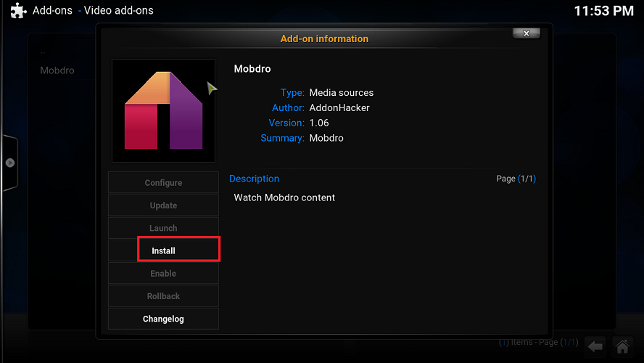Go back using the arrow icon
Viewport: 644px width, 363px height.
[595, 346]
